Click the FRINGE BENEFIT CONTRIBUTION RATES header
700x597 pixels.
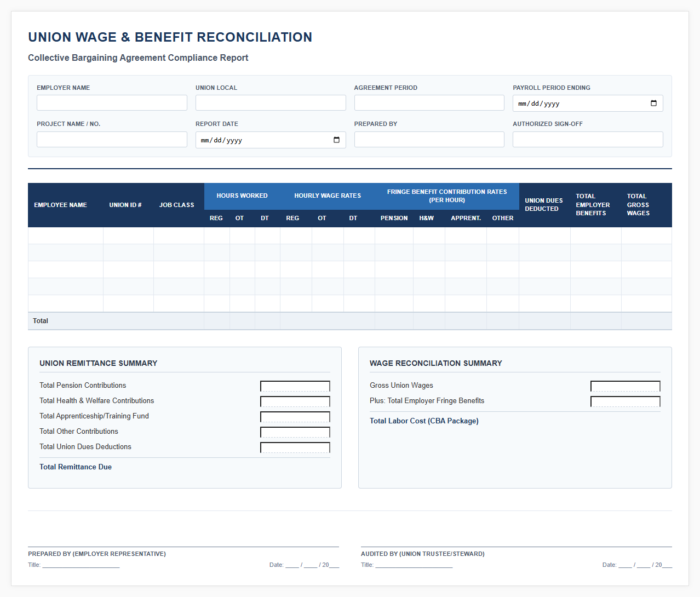pos(447,196)
